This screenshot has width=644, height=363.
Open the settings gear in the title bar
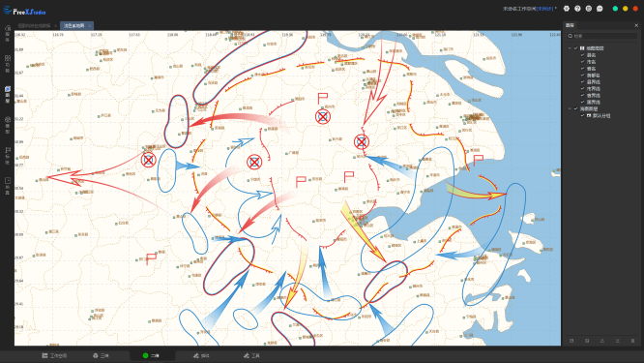click(x=567, y=8)
